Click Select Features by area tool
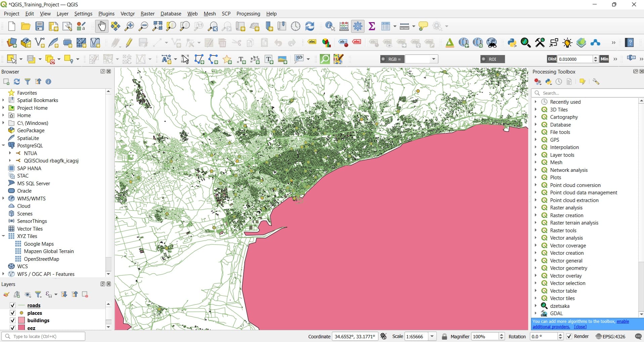 click(12, 59)
